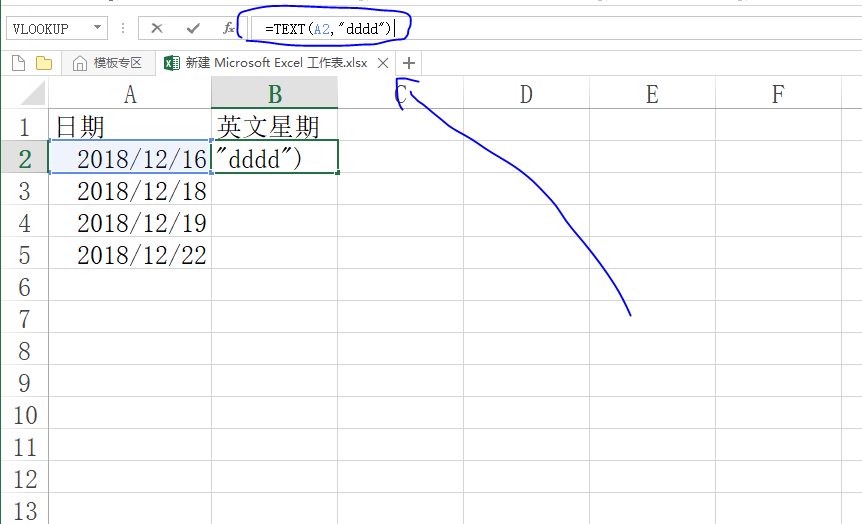Click the cell containing 英文星期

click(x=274, y=126)
